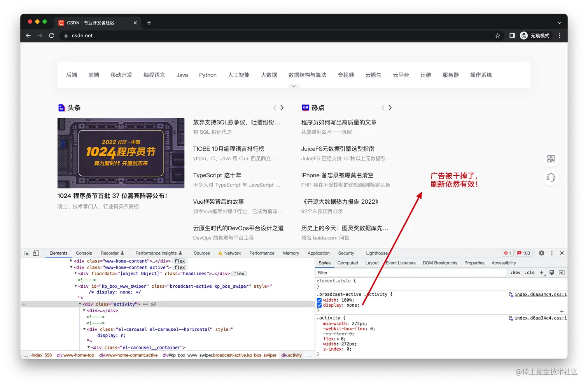Toggle the browser side panel icon
The height and width of the screenshot is (386, 588).
click(x=512, y=35)
